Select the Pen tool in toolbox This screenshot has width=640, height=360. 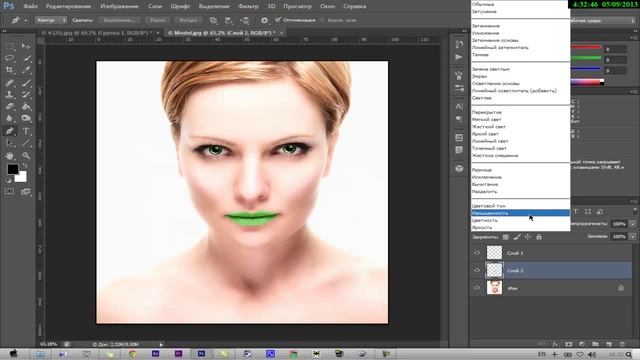(9, 131)
